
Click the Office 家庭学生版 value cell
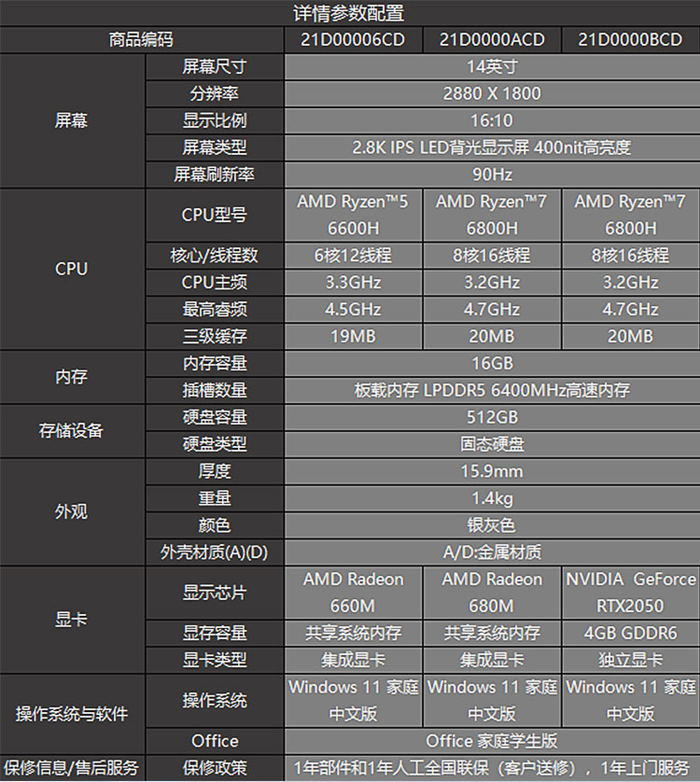pyautogui.click(x=492, y=741)
